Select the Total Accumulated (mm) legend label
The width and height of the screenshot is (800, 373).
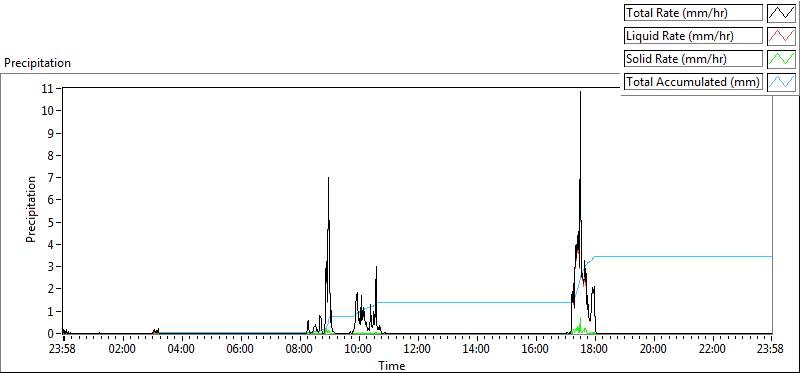pyautogui.click(x=693, y=82)
